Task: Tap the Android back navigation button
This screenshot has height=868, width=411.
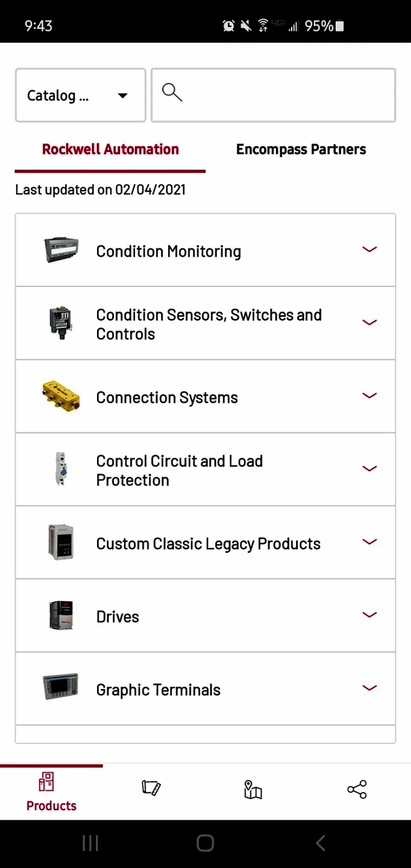Action: [321, 843]
